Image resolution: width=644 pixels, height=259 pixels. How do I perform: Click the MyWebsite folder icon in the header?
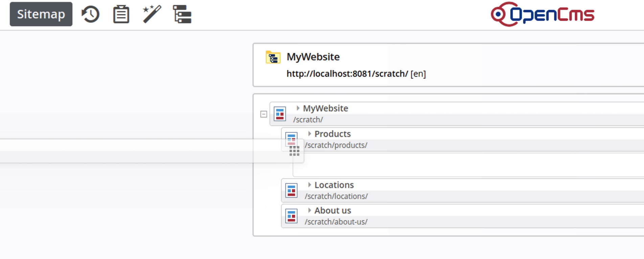(273, 57)
